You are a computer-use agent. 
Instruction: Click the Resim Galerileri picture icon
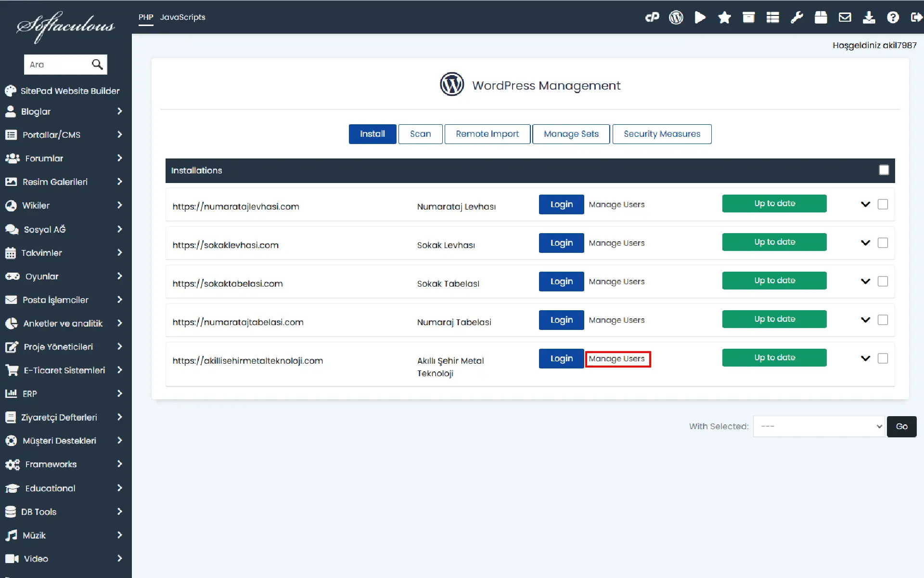[x=11, y=182]
